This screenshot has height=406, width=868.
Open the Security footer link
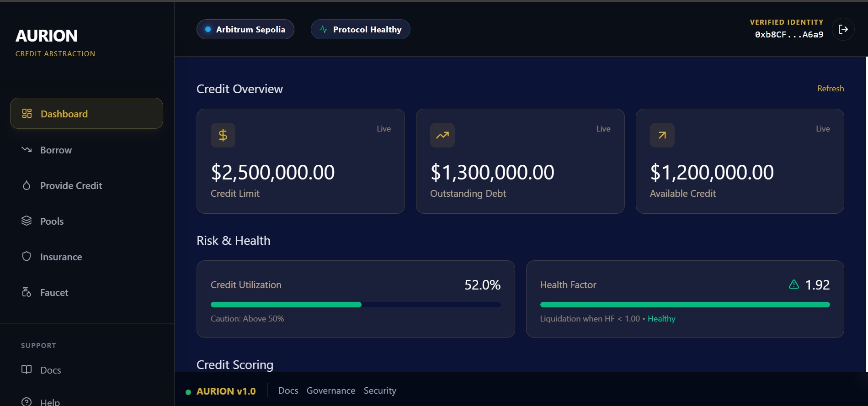coord(379,390)
